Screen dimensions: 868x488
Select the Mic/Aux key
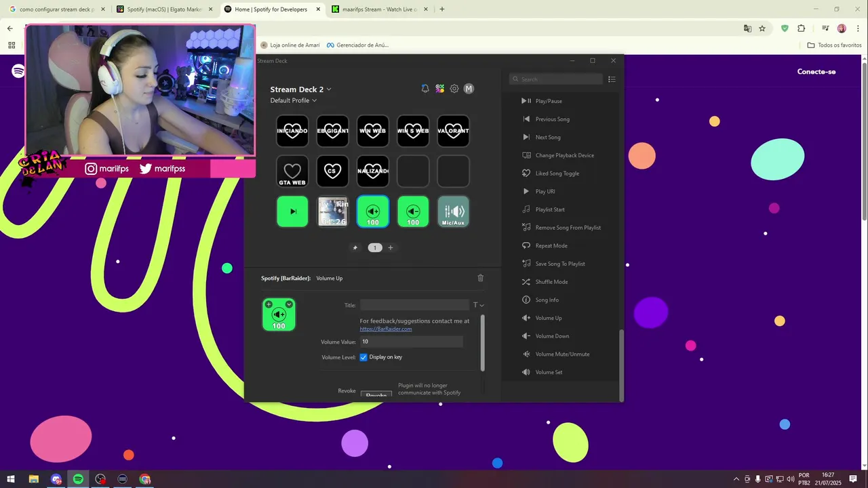[x=454, y=211]
